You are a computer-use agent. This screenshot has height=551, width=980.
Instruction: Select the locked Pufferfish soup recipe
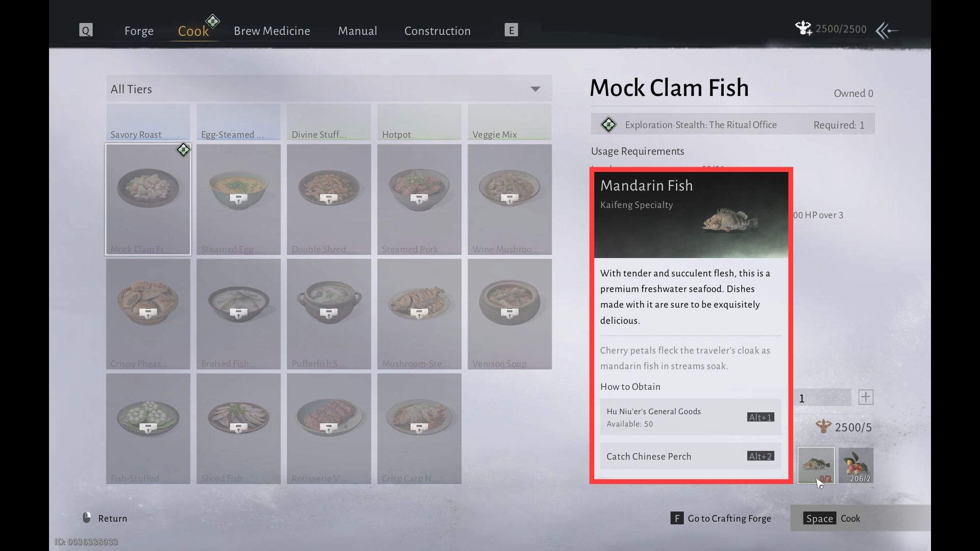(329, 314)
